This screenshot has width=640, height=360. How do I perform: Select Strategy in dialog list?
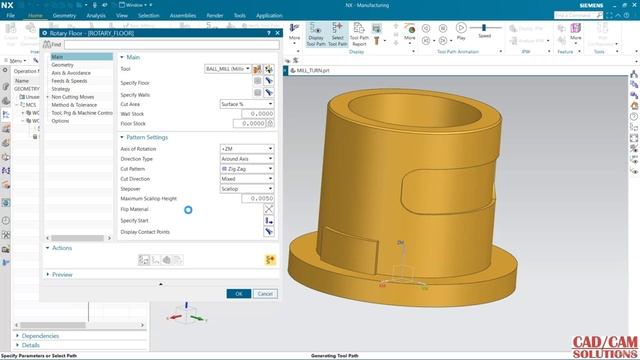61,89
